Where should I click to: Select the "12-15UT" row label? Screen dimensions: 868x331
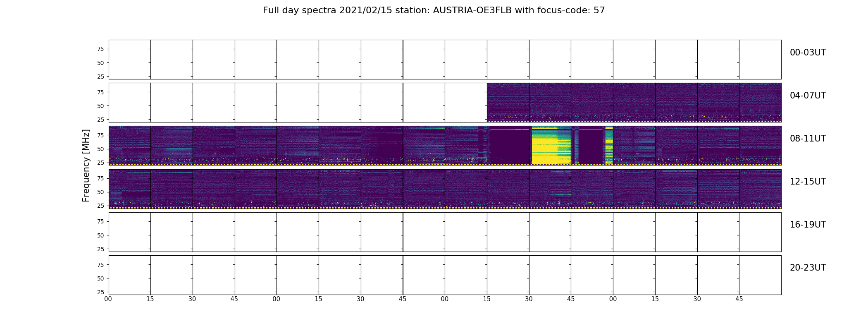(808, 182)
